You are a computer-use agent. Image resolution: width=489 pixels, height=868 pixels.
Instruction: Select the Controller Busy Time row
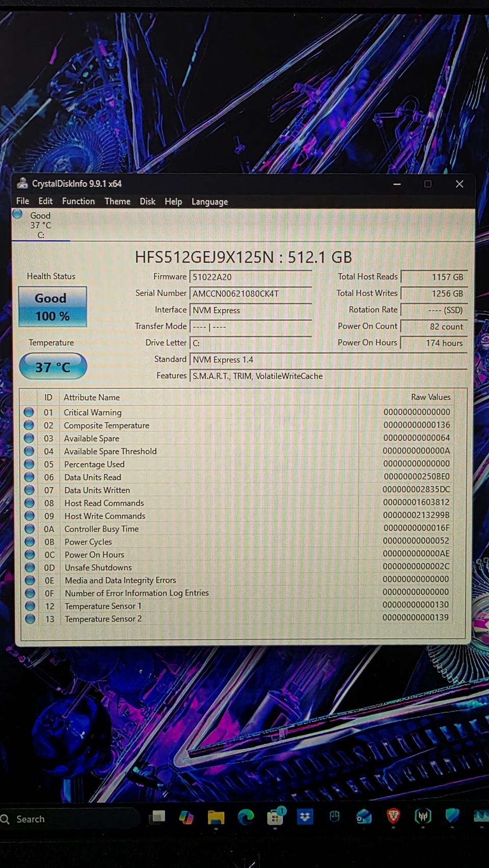click(237, 528)
